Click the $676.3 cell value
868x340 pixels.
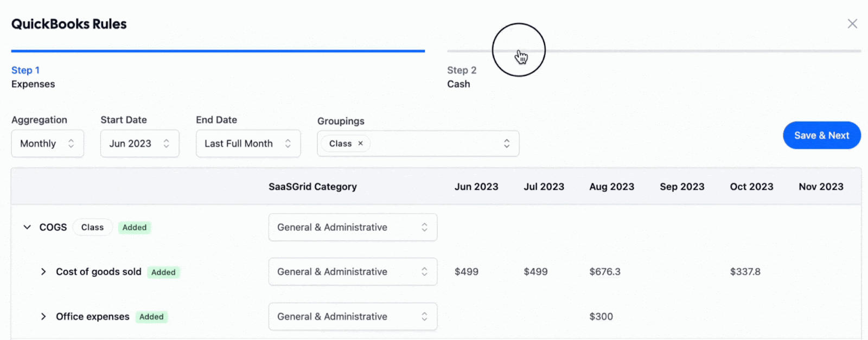(x=605, y=272)
